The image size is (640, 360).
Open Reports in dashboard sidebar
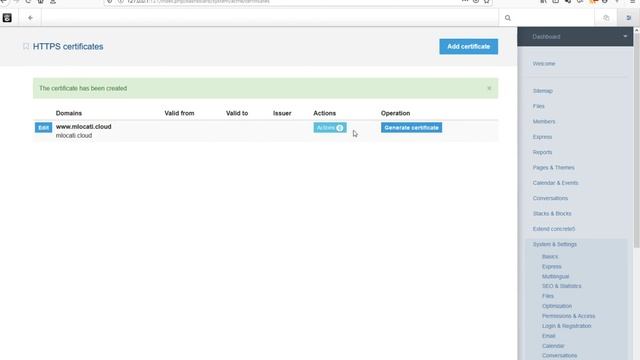click(542, 152)
